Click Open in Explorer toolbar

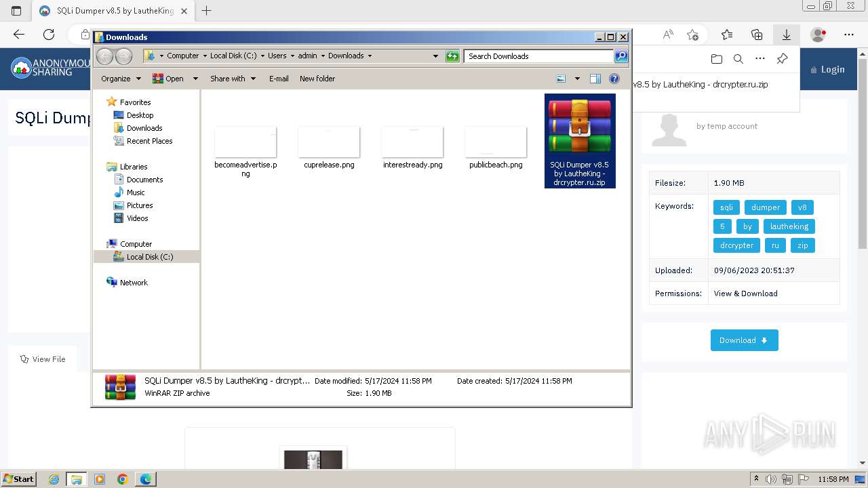(168, 79)
